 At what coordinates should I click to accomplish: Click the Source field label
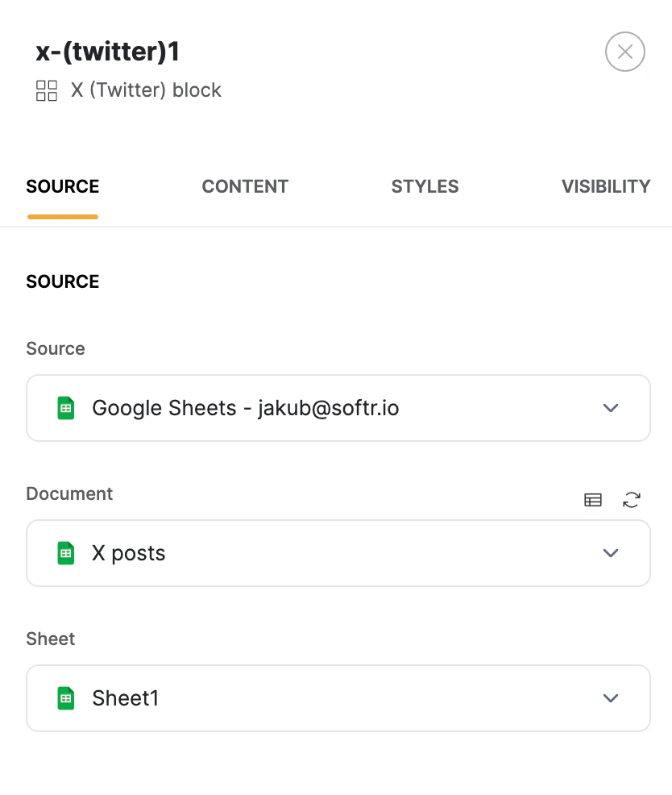tap(56, 349)
